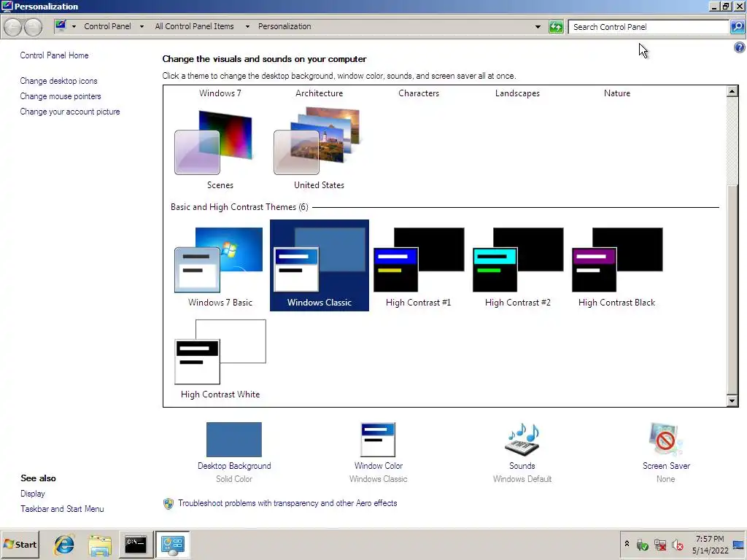747x560 pixels.
Task: Select the United States theme thumbnail
Action: pyautogui.click(x=318, y=142)
